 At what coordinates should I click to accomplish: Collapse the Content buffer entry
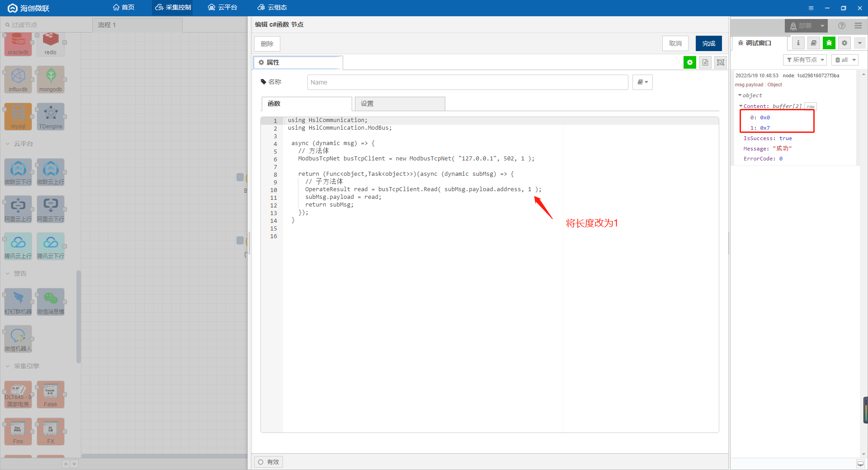click(x=741, y=106)
